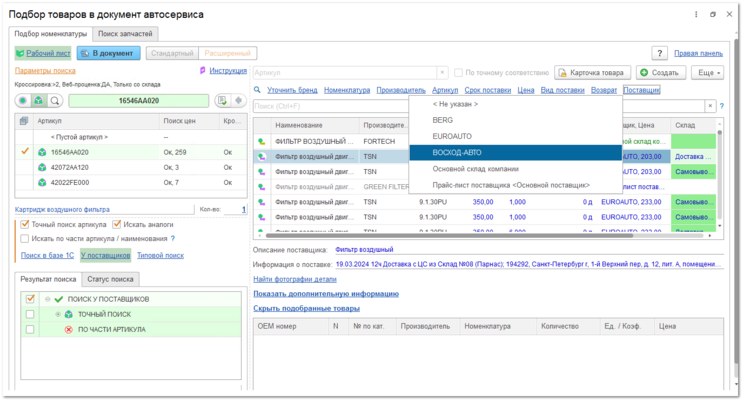This screenshot has height=401, width=743.
Task: Click the blue question mark beside the search field
Action: pos(722,106)
